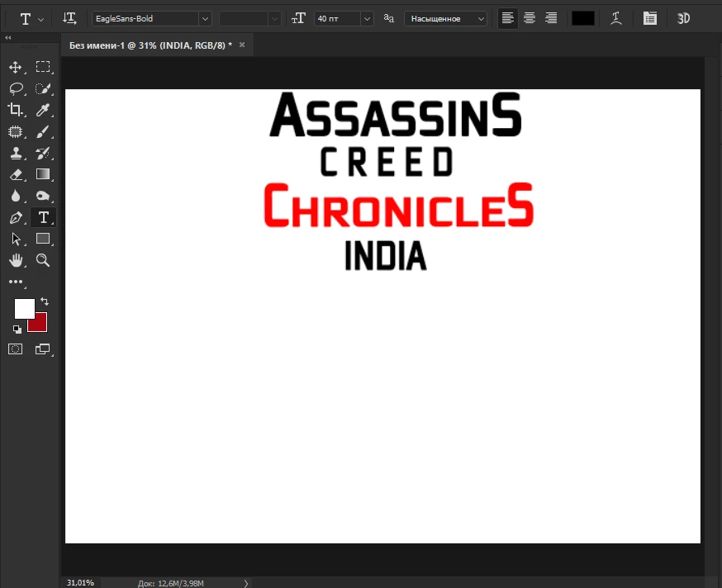This screenshot has height=588, width=722.
Task: Select the Zoom tool
Action: [42, 260]
